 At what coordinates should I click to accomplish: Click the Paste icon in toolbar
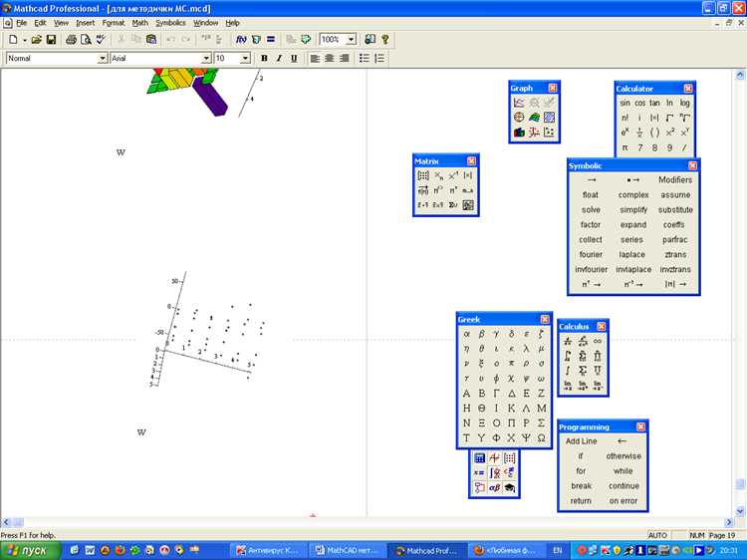tap(151, 40)
